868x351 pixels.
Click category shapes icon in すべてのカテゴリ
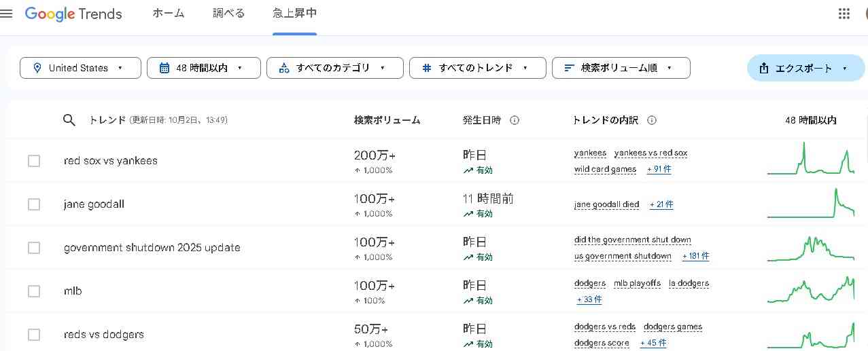[x=284, y=68]
